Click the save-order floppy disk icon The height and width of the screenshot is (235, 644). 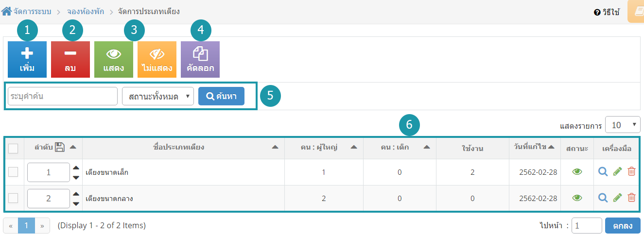tap(60, 147)
